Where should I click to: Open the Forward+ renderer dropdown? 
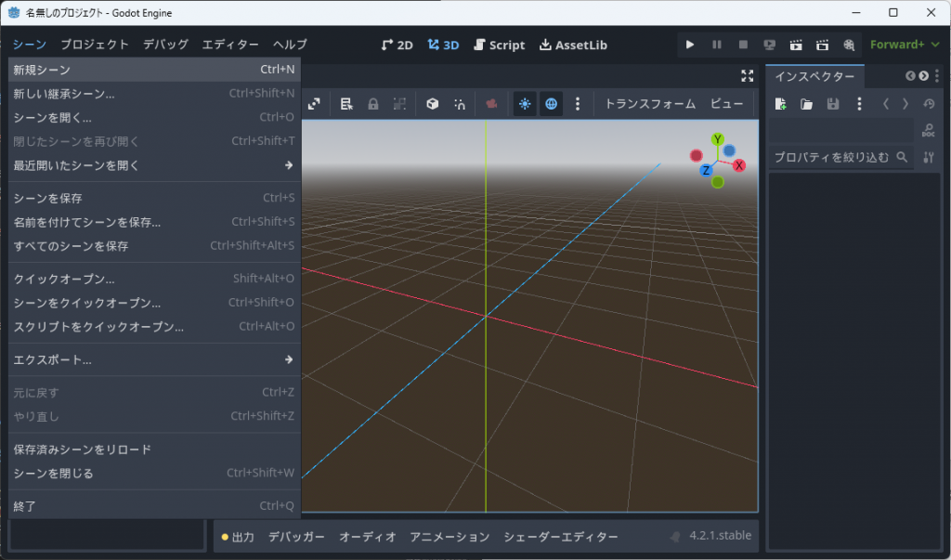(x=905, y=45)
